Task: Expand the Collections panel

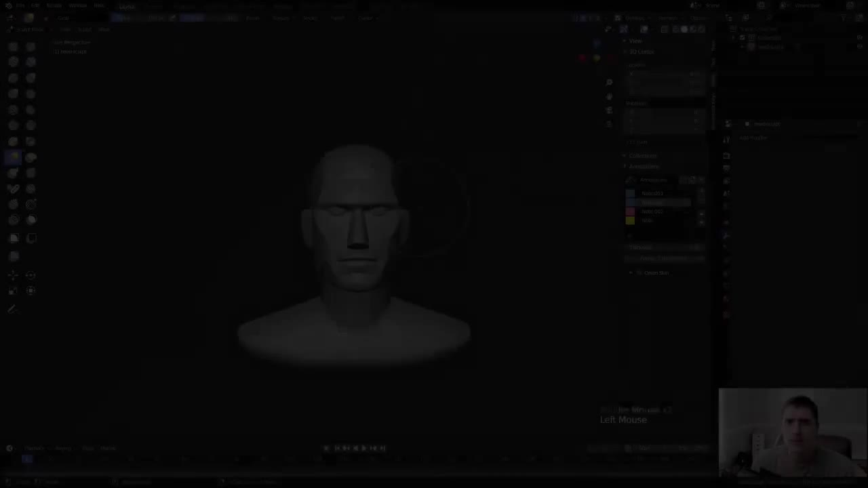Action: [x=642, y=155]
